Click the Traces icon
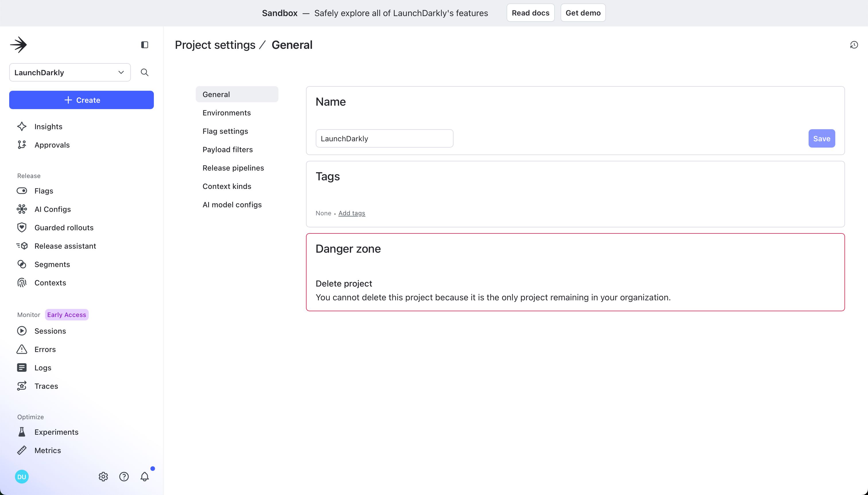868x495 pixels. (22, 386)
